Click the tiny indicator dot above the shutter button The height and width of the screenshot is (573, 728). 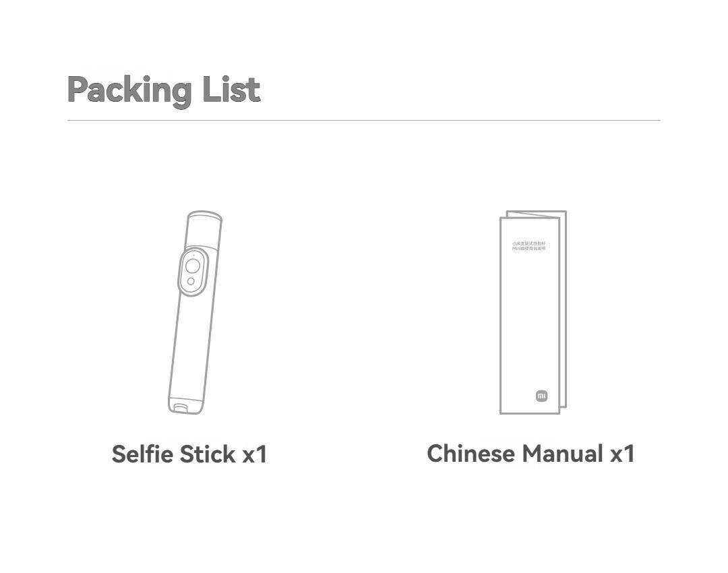[193, 255]
